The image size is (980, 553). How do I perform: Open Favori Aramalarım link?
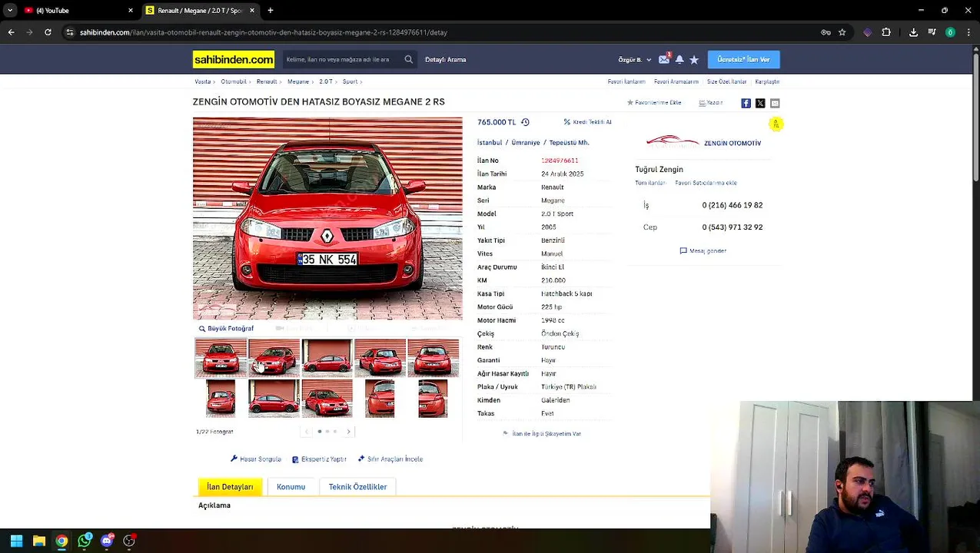click(676, 81)
